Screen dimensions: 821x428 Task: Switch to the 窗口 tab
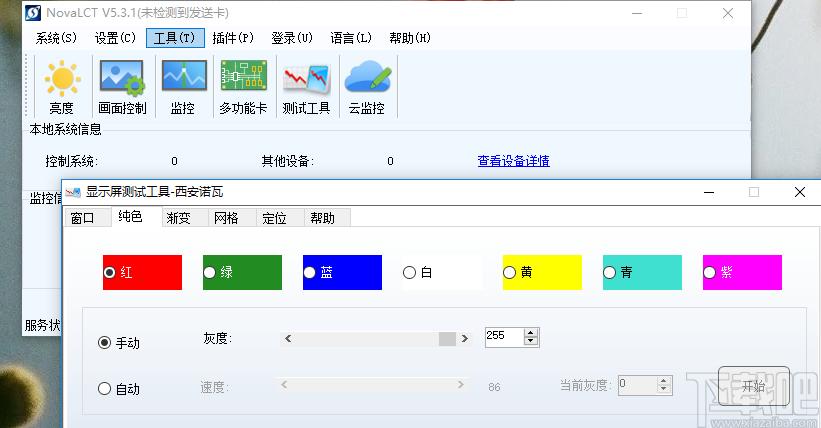[87, 218]
